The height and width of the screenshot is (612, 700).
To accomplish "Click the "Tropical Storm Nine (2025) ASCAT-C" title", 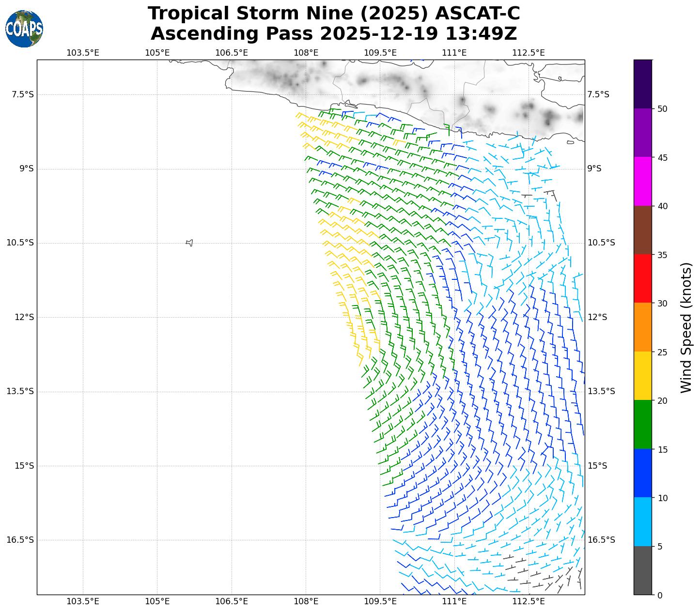I will click(x=334, y=14).
